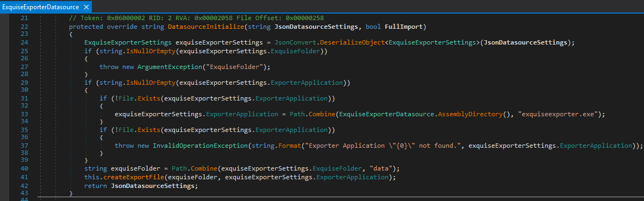Click line number 22 in the gutter
644x201 pixels.
pos(24,27)
